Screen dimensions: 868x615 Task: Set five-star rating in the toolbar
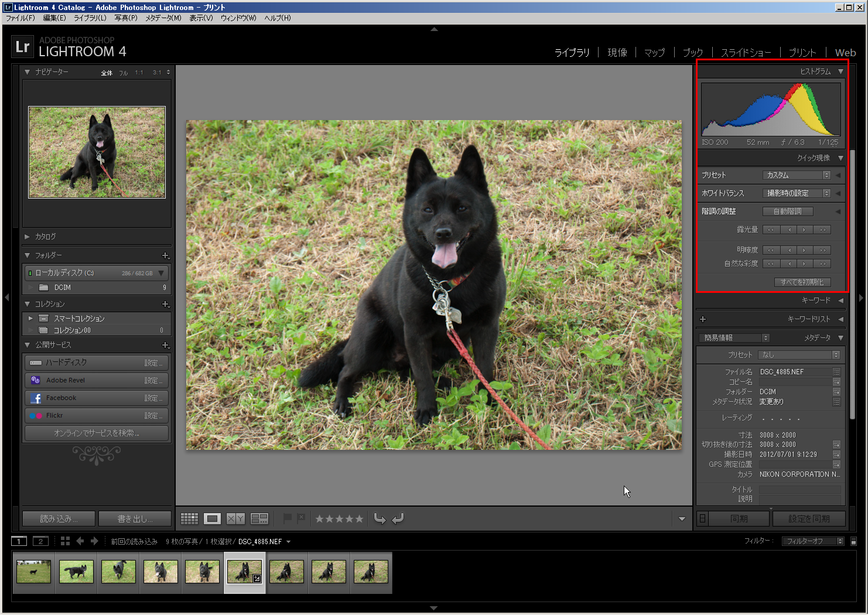359,518
